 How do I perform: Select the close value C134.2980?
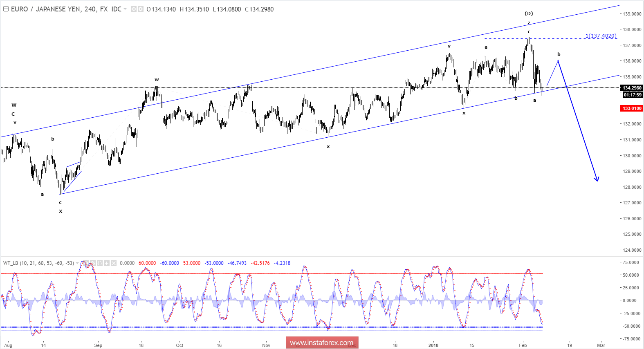click(259, 9)
